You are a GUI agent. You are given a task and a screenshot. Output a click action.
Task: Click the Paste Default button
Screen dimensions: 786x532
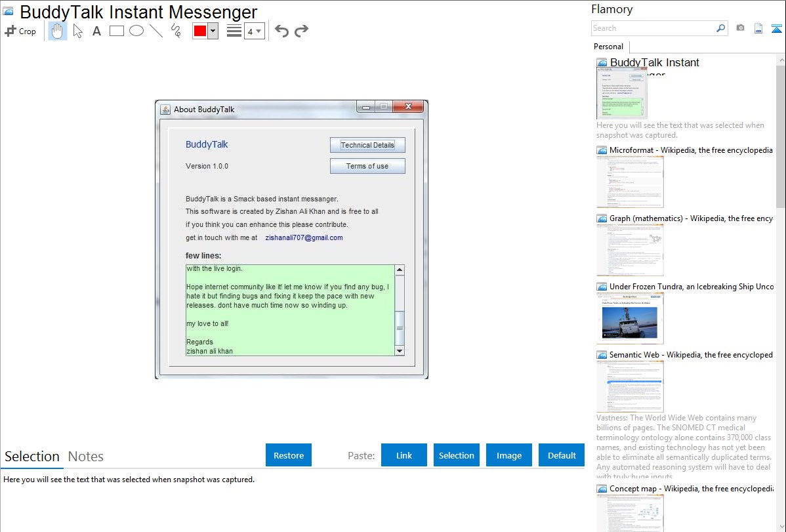(562, 455)
